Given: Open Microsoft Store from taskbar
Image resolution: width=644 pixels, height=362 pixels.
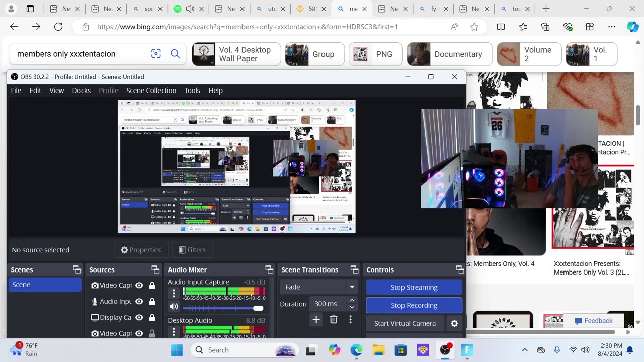Looking at the screenshot, I should click(x=400, y=350).
